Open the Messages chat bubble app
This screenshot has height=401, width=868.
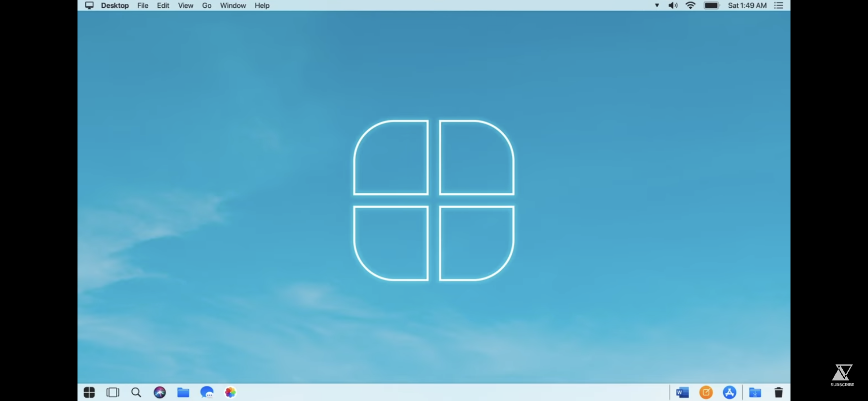coord(207,392)
